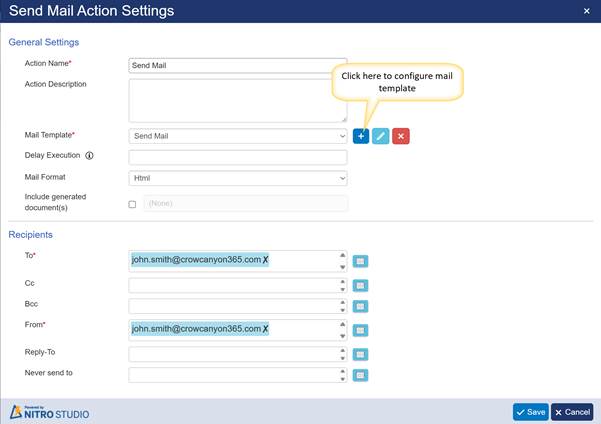Open address picker icon for Cc field
This screenshot has width=601, height=424.
(x=361, y=286)
